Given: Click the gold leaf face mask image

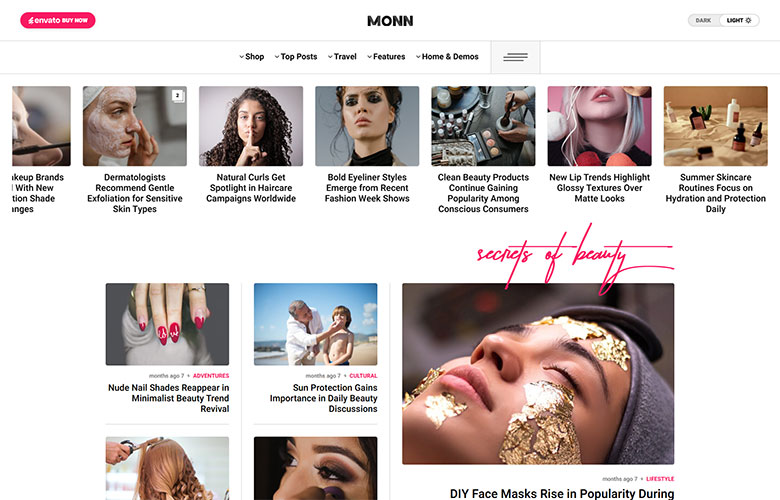Looking at the screenshot, I should (x=538, y=374).
